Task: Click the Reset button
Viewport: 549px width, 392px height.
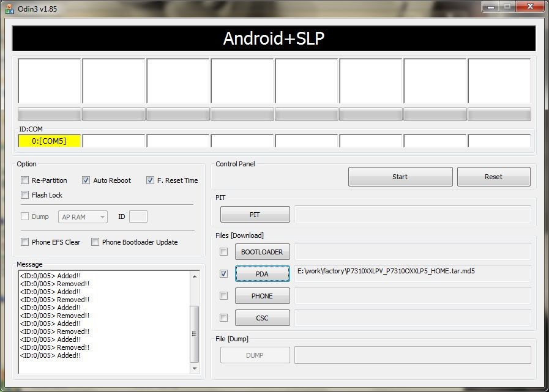Action: pyautogui.click(x=493, y=177)
